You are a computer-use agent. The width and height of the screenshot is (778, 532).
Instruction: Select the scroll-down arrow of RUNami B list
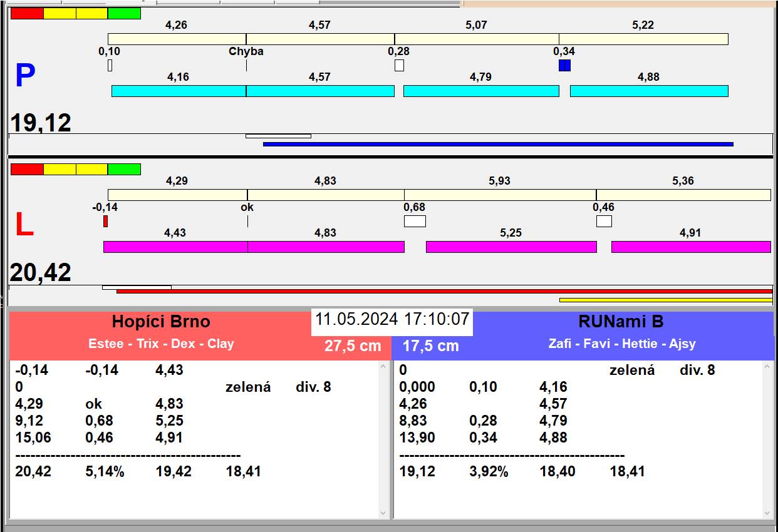pos(768,513)
